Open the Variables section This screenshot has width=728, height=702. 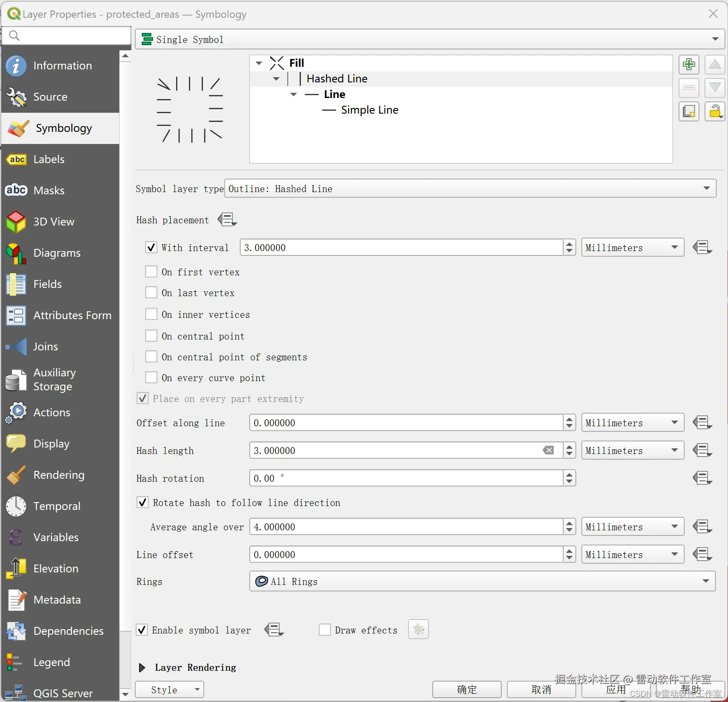point(60,537)
